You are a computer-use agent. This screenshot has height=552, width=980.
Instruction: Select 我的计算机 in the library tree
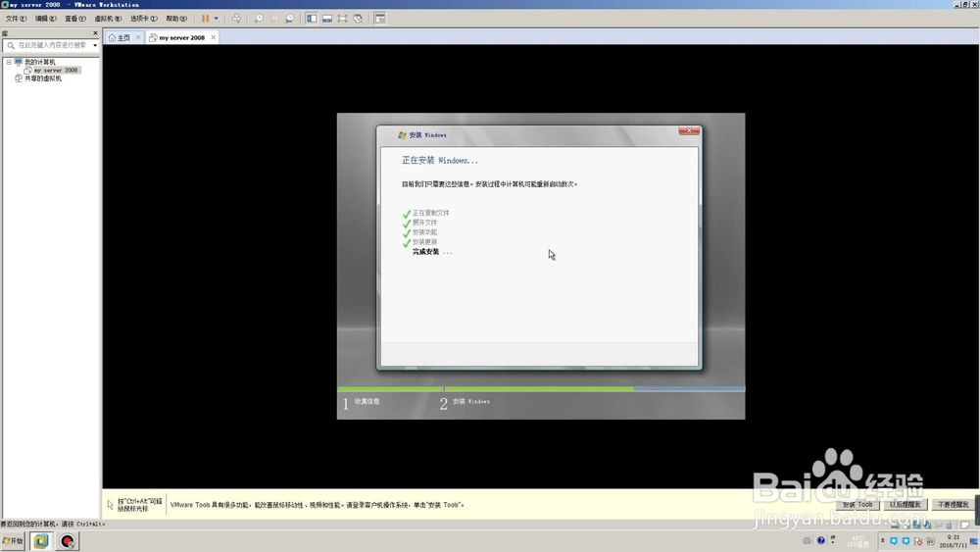coord(39,62)
